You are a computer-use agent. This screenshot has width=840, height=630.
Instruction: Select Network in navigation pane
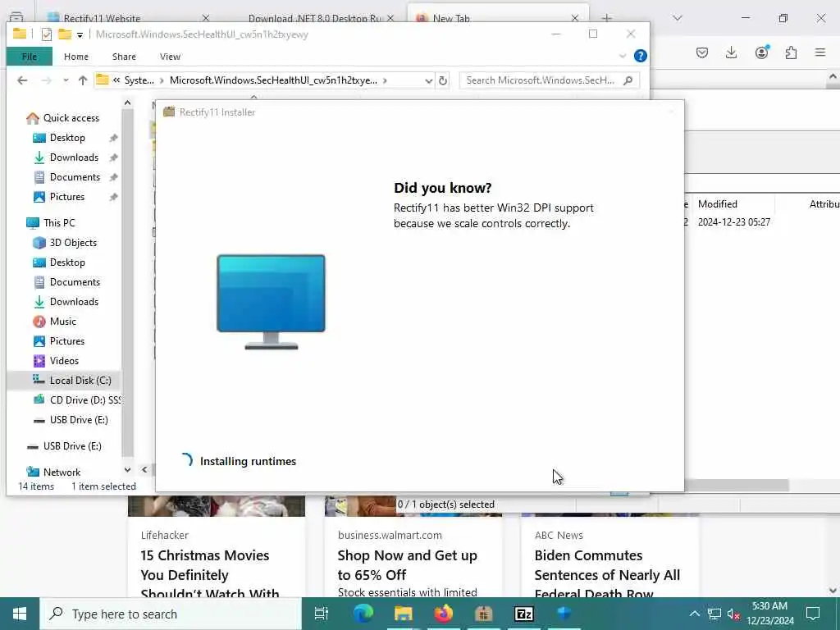pos(62,472)
